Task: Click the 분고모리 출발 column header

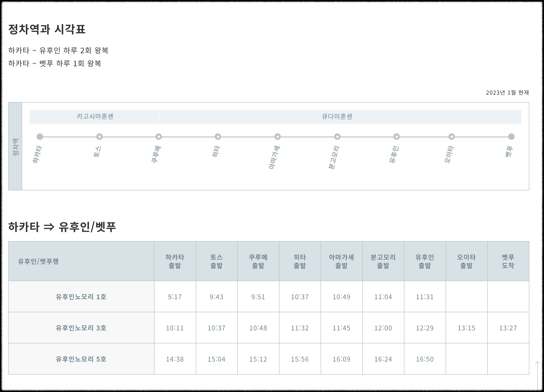Action: coord(383,261)
